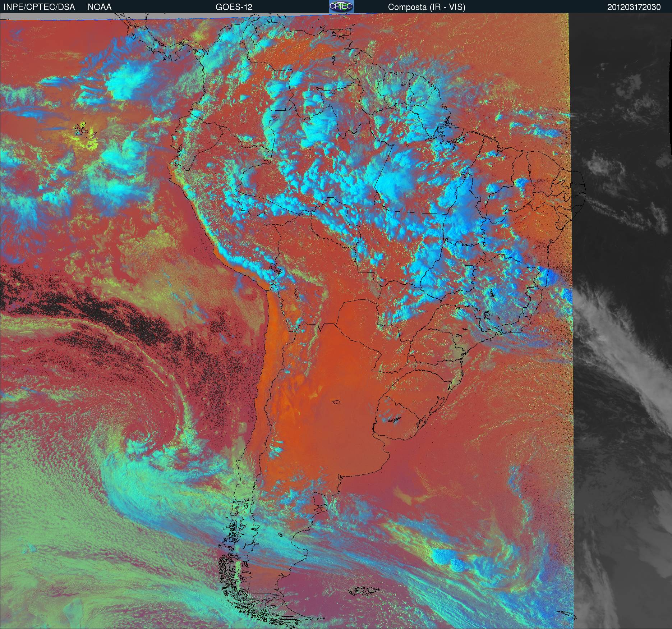Click the CPTEC logo in the header
The width and height of the screenshot is (672, 629).
click(341, 6)
